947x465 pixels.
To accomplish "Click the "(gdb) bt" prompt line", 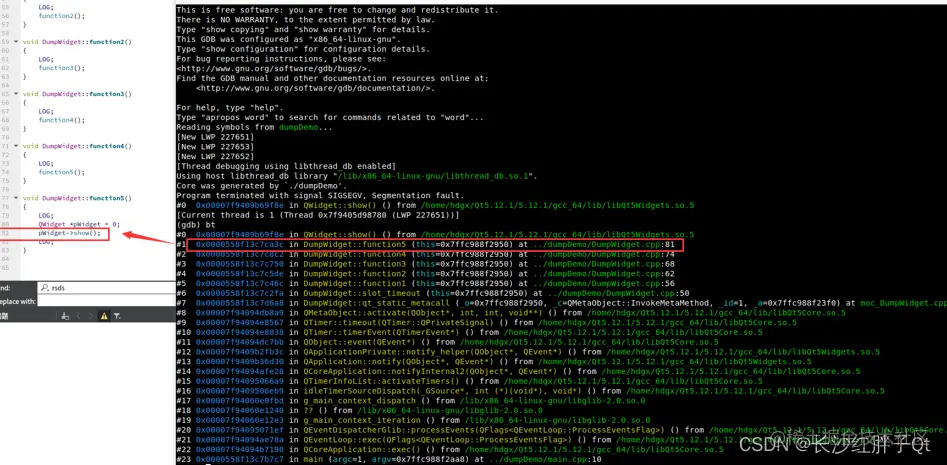I will point(196,225).
